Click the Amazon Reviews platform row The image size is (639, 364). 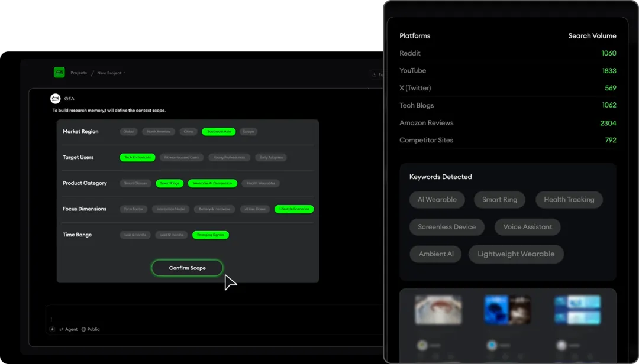tap(508, 123)
